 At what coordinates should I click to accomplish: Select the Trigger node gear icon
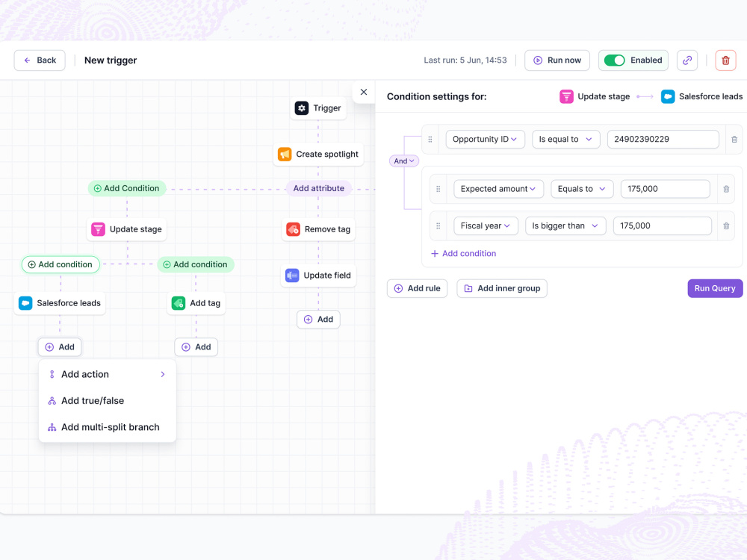302,108
